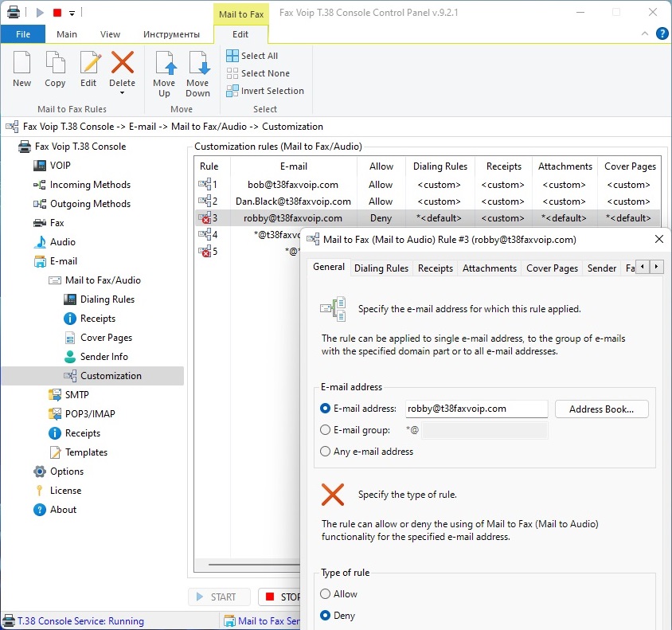Switch to Receipts tab in dialog
672x630 pixels.
pyautogui.click(x=435, y=268)
